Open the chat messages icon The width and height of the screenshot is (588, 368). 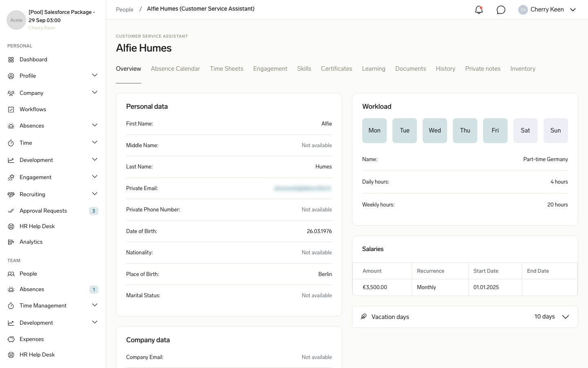(501, 10)
